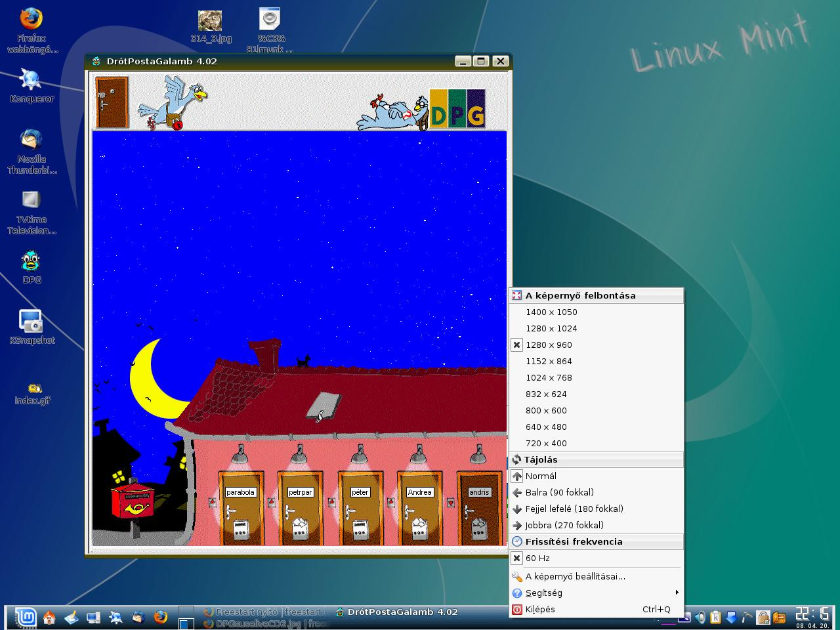This screenshot has height=630, width=840.
Task: Open the door labeled péter
Action: [360, 508]
